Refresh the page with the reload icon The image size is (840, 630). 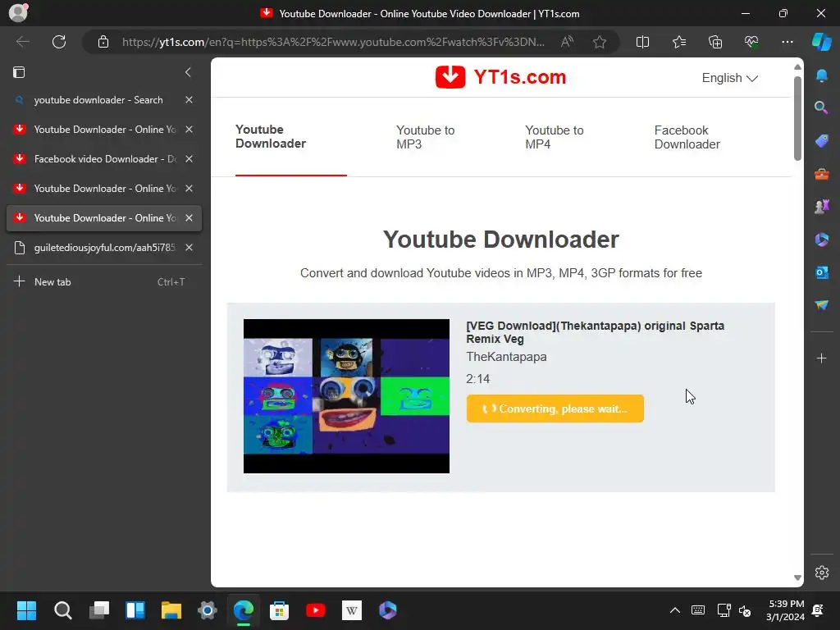(59, 42)
